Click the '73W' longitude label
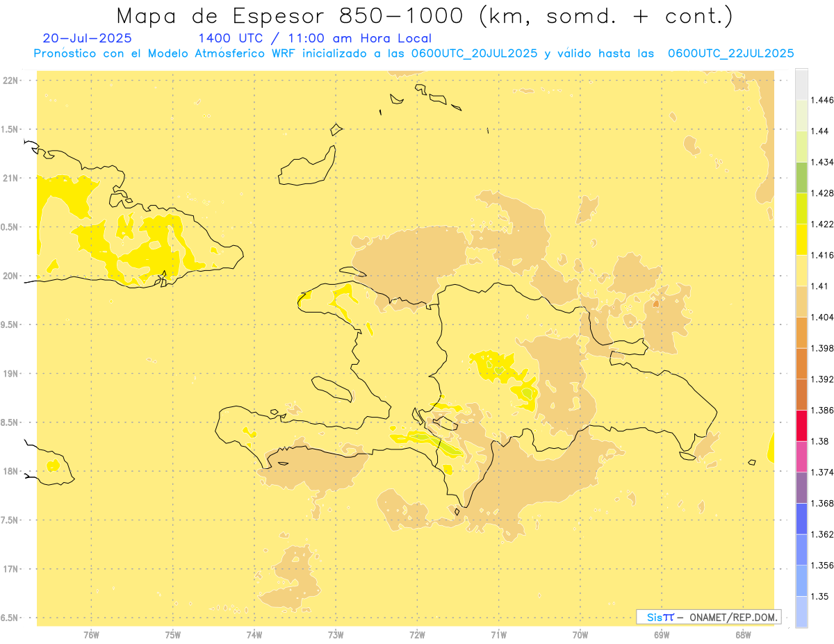The height and width of the screenshot is (644, 834). (x=336, y=634)
